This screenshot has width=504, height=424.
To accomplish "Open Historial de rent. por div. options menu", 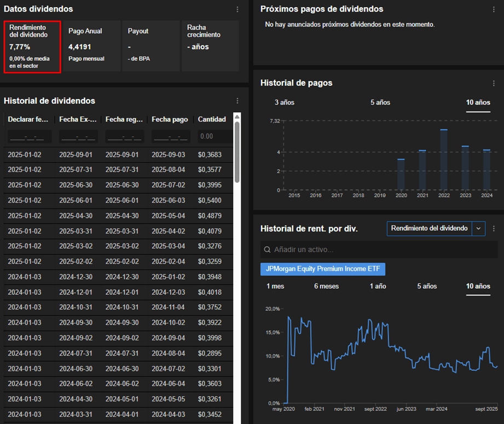I will pos(494,229).
